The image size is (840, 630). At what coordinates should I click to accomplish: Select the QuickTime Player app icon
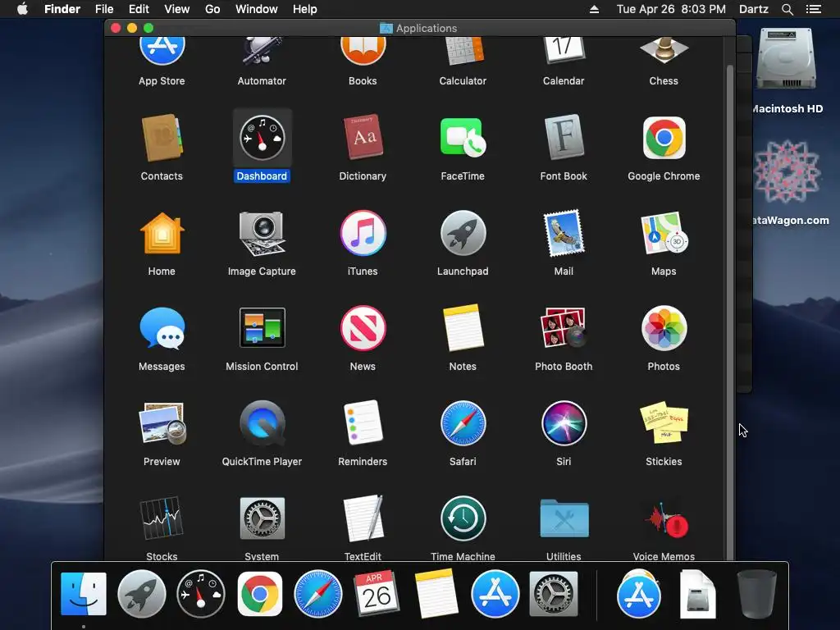(x=262, y=423)
